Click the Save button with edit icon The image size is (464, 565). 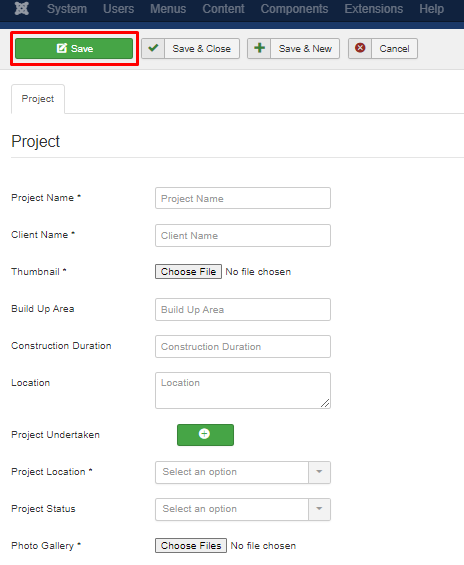click(74, 49)
